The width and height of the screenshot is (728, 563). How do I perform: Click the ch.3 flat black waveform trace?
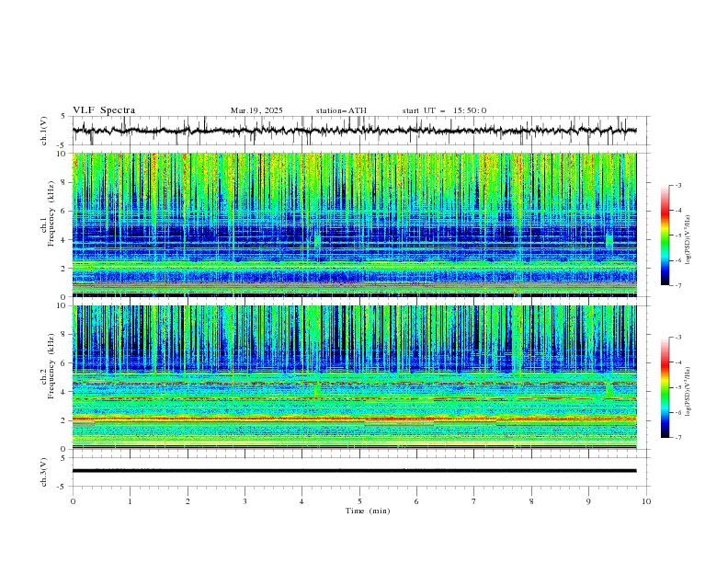(x=354, y=471)
